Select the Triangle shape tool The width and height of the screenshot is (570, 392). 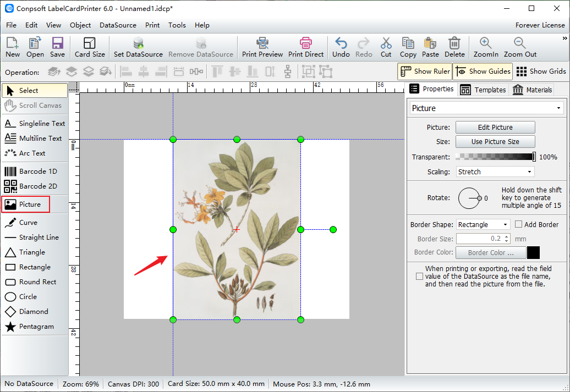point(35,252)
